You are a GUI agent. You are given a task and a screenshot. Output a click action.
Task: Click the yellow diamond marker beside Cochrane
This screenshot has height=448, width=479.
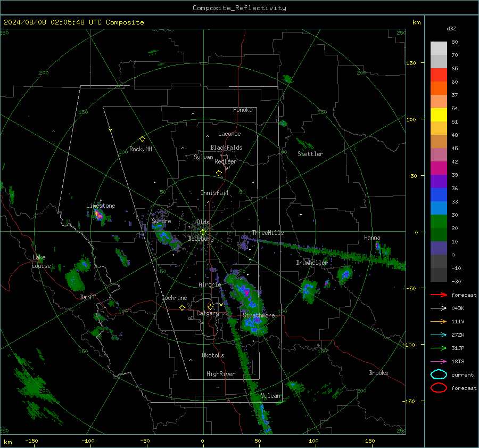click(182, 307)
